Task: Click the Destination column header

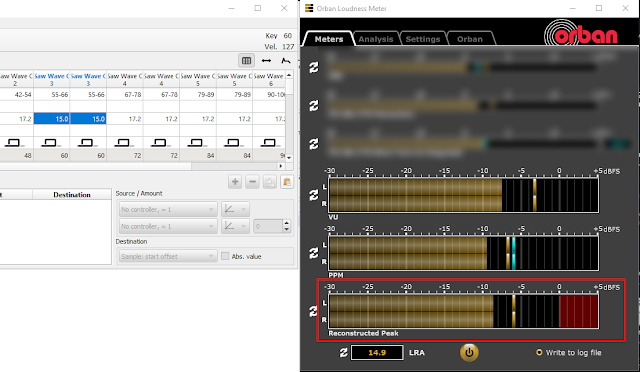Action: coord(72,195)
